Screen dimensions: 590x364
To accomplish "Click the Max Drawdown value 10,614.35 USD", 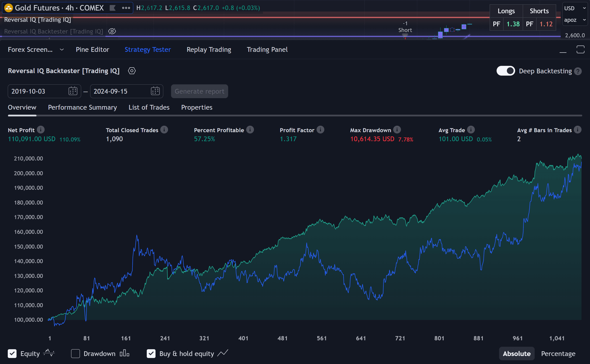I will (372, 139).
